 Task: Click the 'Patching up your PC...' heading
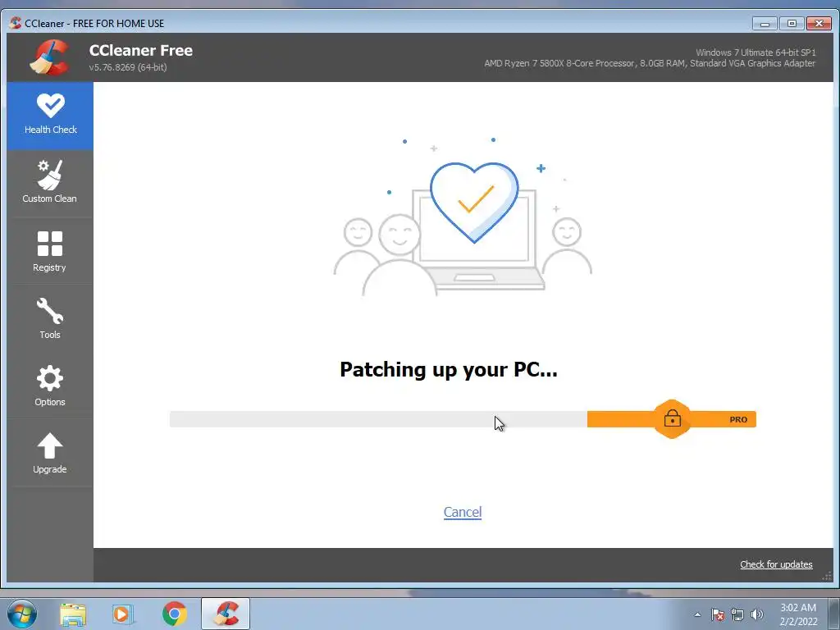click(x=449, y=370)
